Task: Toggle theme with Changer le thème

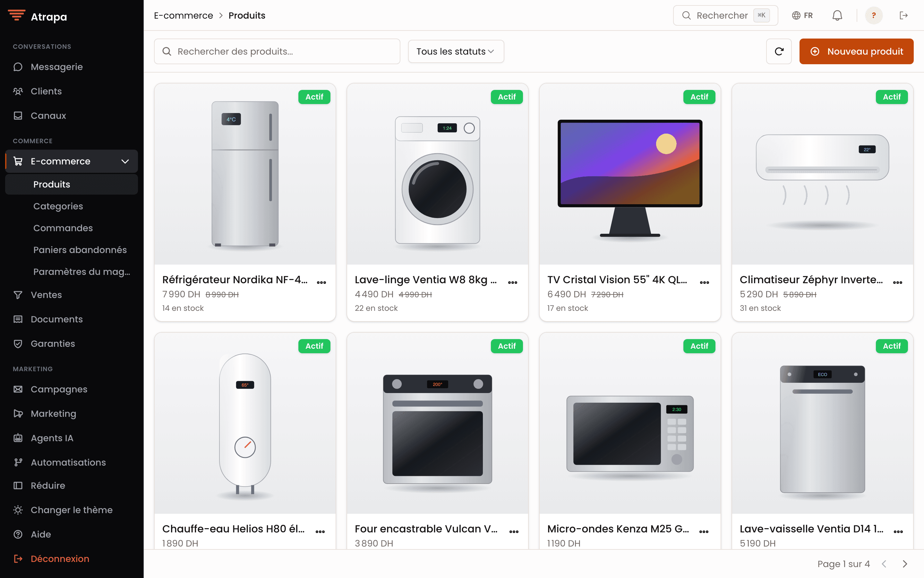Action: click(x=72, y=510)
